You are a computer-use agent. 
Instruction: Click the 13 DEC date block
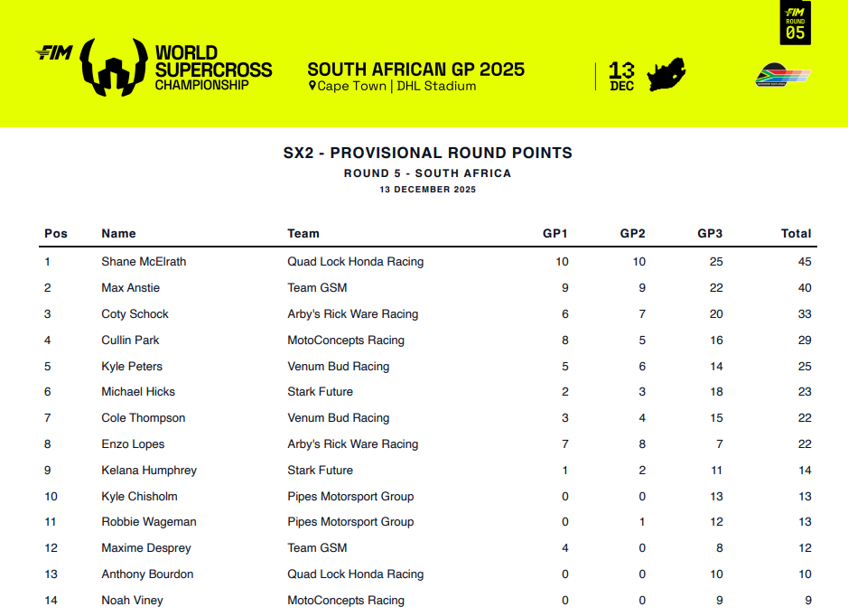point(621,76)
